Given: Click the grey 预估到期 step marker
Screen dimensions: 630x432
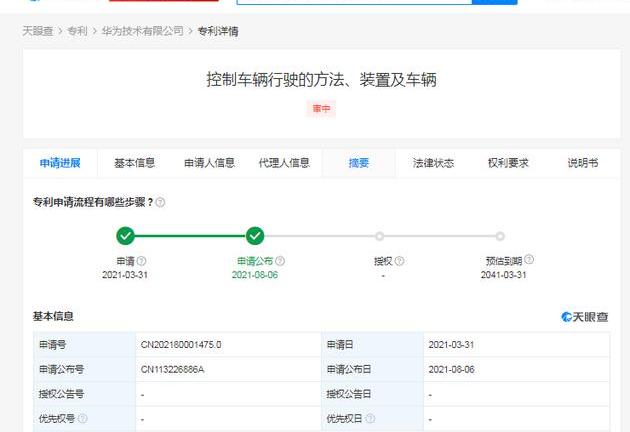Looking at the screenshot, I should [x=500, y=236].
